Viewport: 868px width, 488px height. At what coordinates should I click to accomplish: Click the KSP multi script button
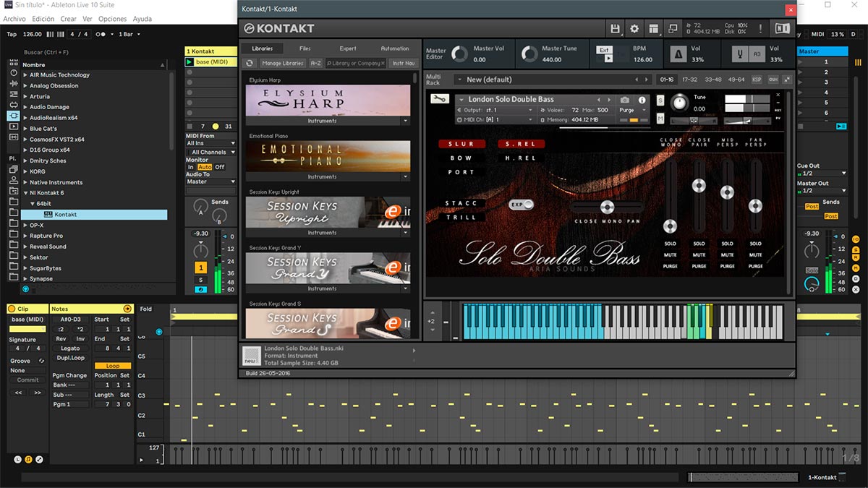(x=757, y=80)
